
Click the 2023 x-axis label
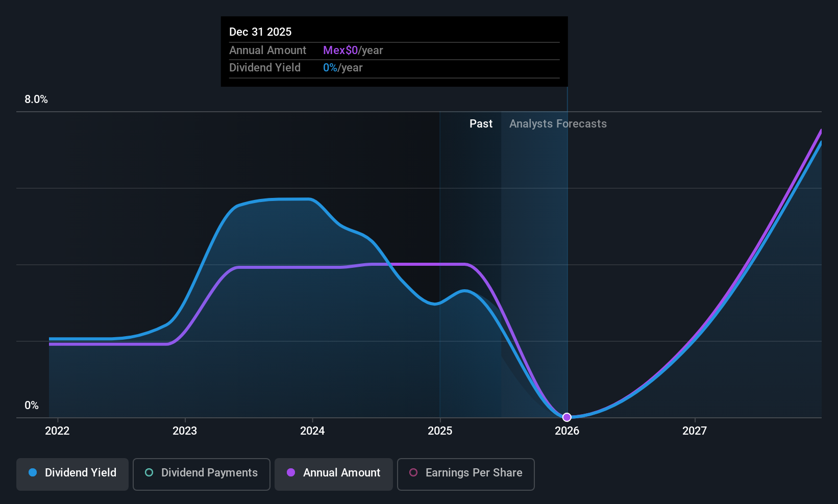[185, 431]
